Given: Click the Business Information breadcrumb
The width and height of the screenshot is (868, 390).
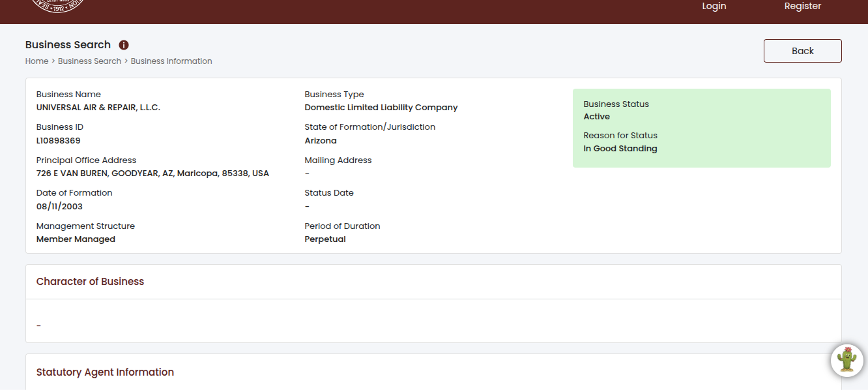Looking at the screenshot, I should (171, 61).
